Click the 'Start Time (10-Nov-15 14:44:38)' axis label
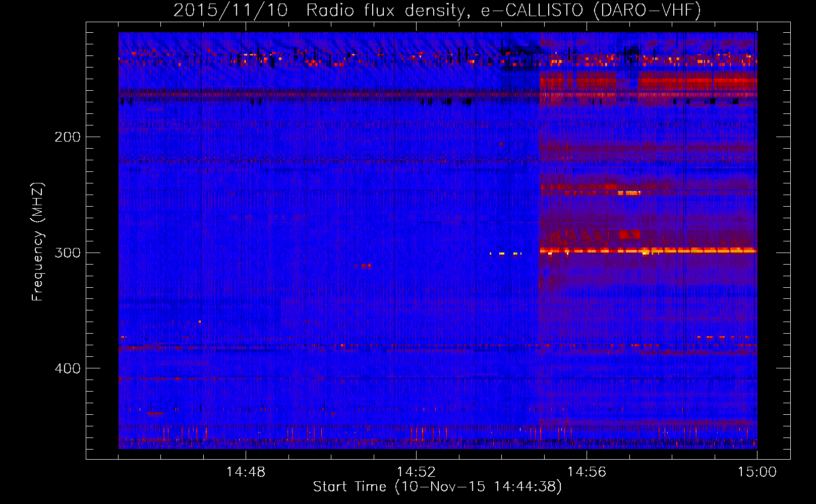The image size is (816, 504). (437, 487)
